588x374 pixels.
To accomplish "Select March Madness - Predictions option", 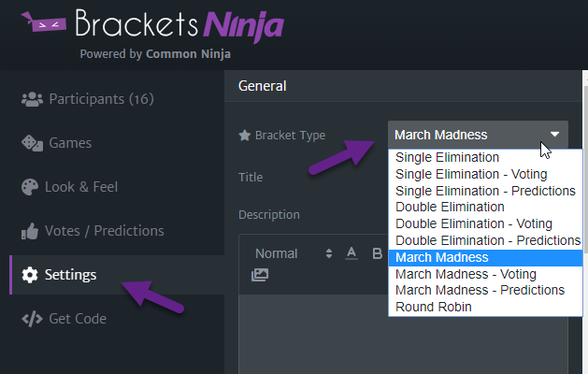I will click(x=480, y=290).
